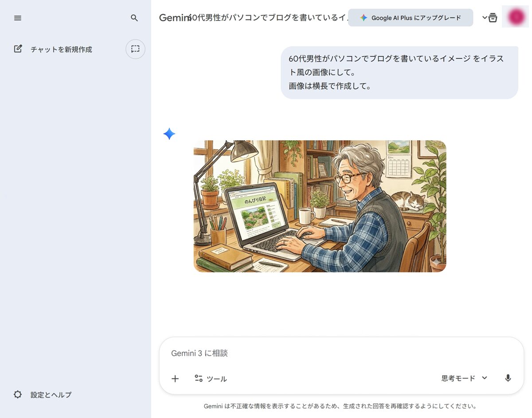Start a temporary chat with dashed-square icon
The image size is (532, 418).
click(x=135, y=49)
